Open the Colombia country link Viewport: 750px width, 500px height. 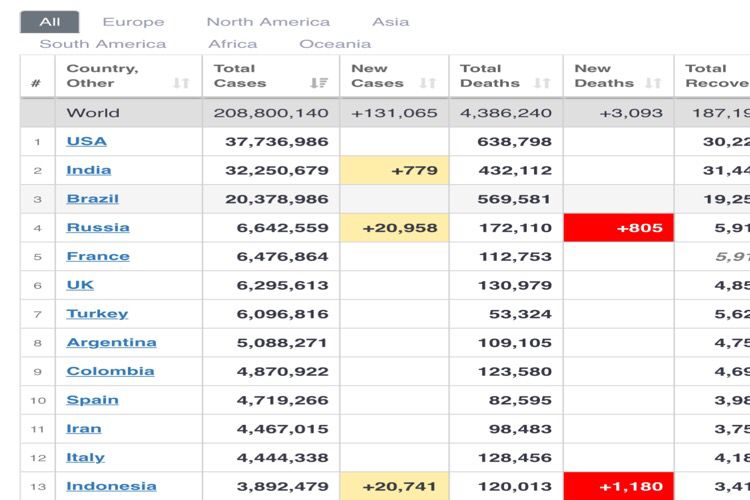pos(110,371)
